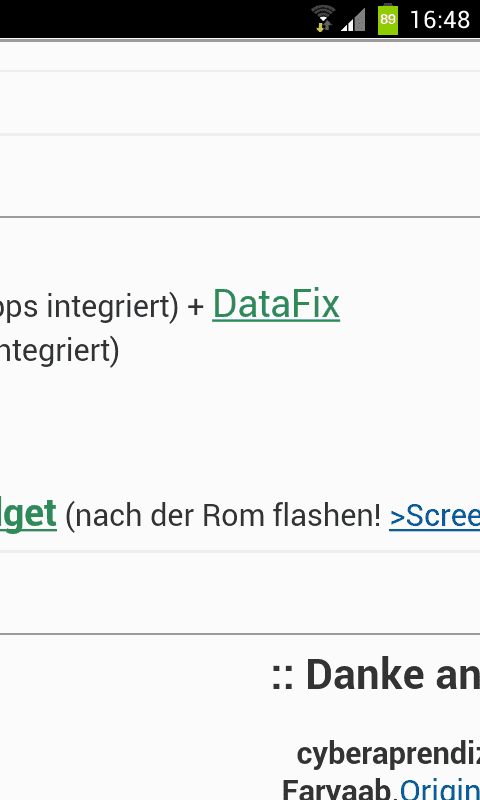This screenshot has width=480, height=800.
Task: Tap the name "Faryaab"
Action: coord(338,789)
